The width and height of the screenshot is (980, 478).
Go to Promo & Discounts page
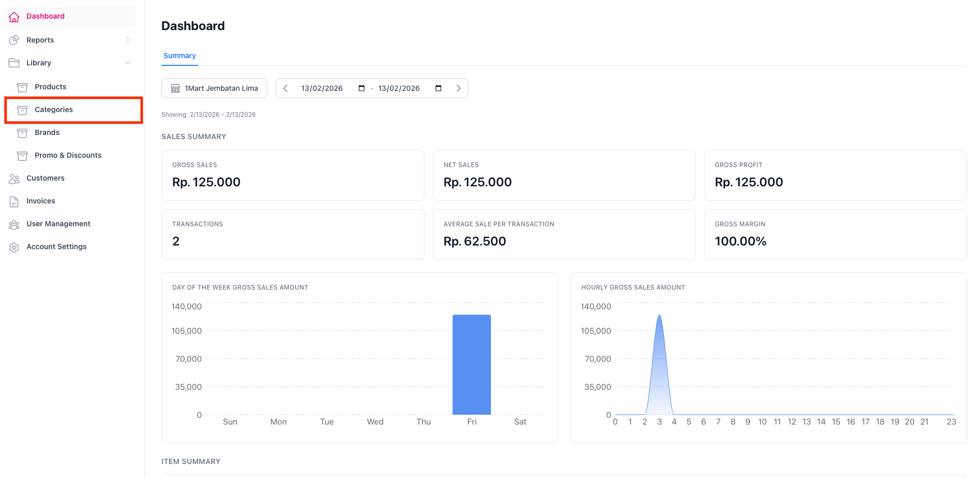(68, 155)
